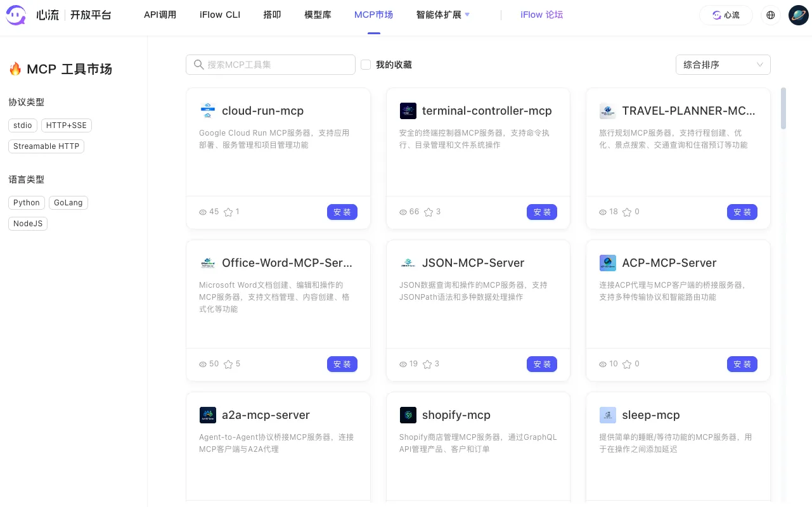
Task: Star the Office-Word-MCP-Server card
Action: pos(228,364)
